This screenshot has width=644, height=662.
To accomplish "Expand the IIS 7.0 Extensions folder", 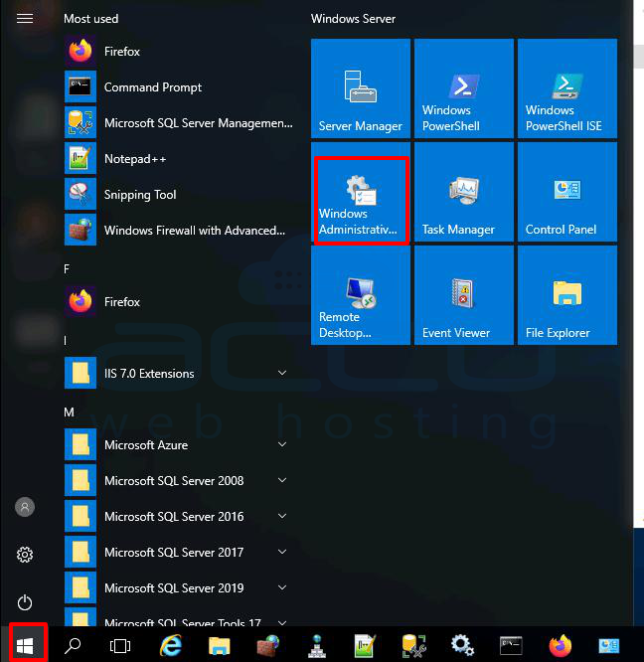I will click(x=179, y=373).
